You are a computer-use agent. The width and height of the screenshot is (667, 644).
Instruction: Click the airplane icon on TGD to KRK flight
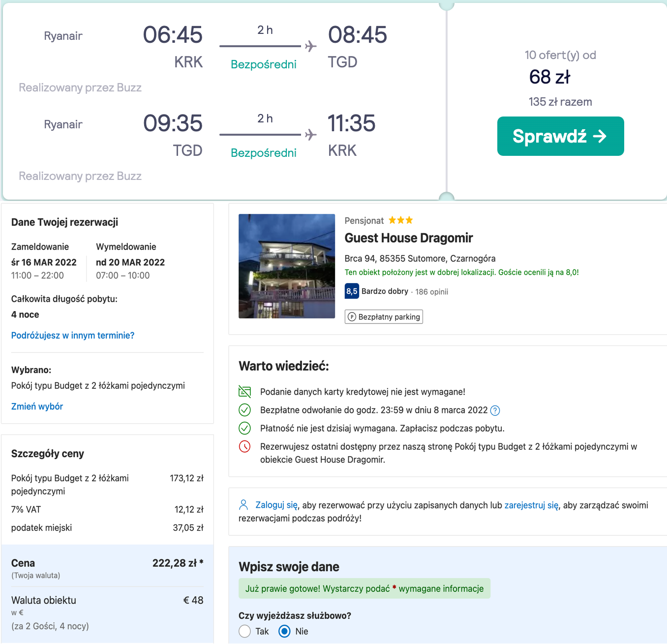(x=310, y=135)
